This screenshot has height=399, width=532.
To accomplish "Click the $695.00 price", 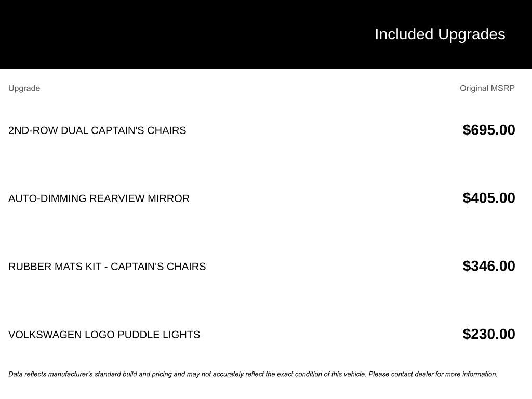I will [x=488, y=130].
